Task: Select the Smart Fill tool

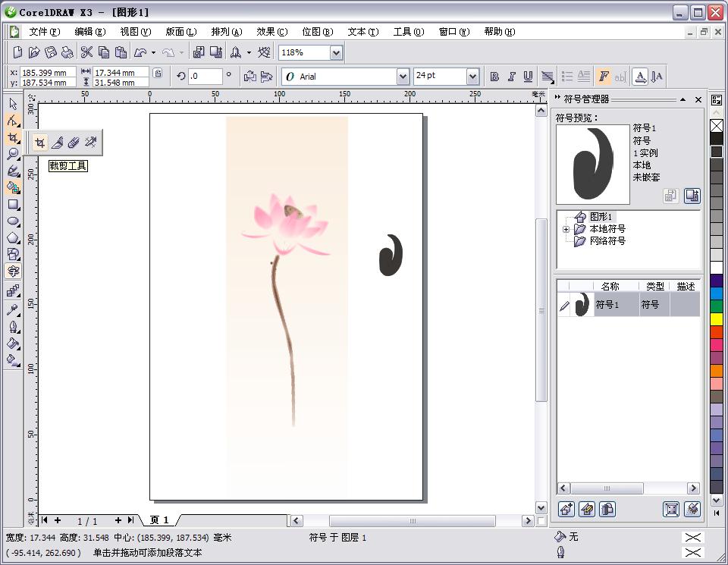Action: coord(13,187)
